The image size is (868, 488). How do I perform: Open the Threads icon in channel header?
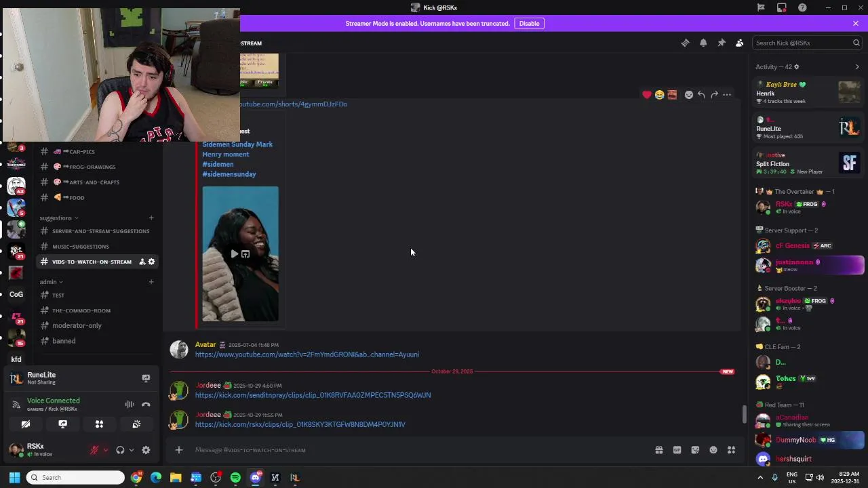(x=685, y=43)
